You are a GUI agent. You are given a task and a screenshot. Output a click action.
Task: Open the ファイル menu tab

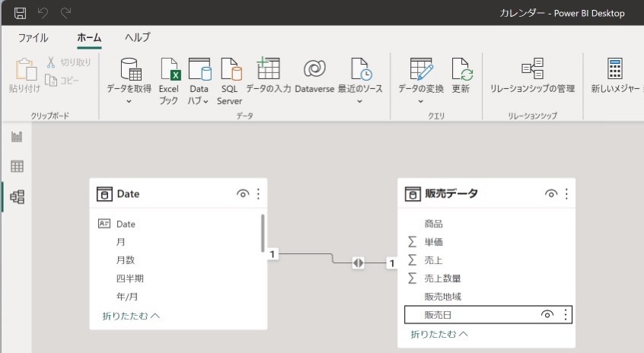(x=33, y=38)
